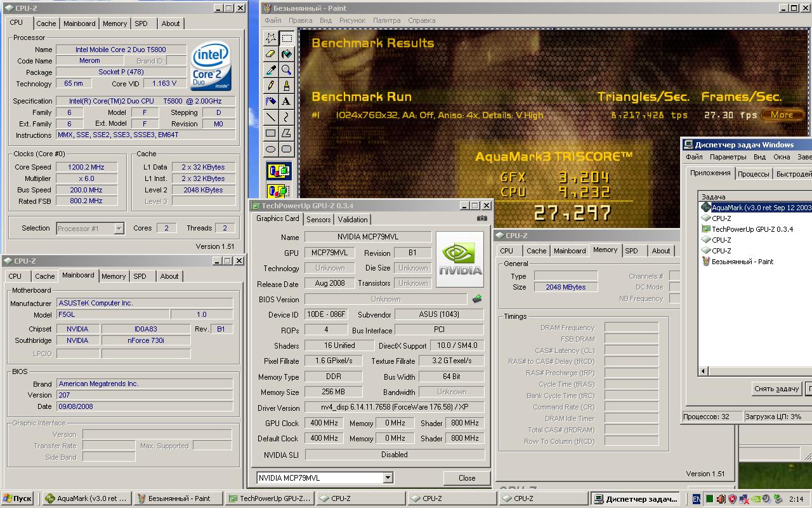Open the Processor #1 Selection dropdown
This screenshot has height=508, width=812.
119,229
